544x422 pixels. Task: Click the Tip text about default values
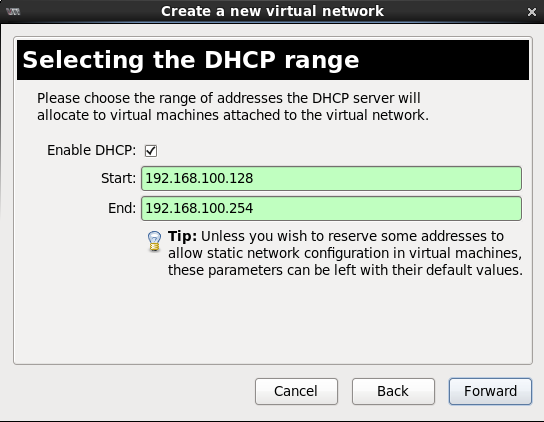pos(345,253)
